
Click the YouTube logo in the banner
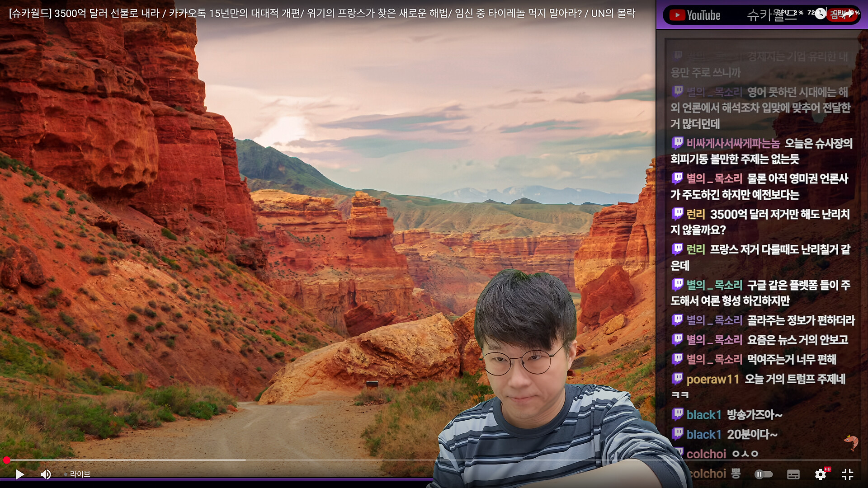coord(695,15)
